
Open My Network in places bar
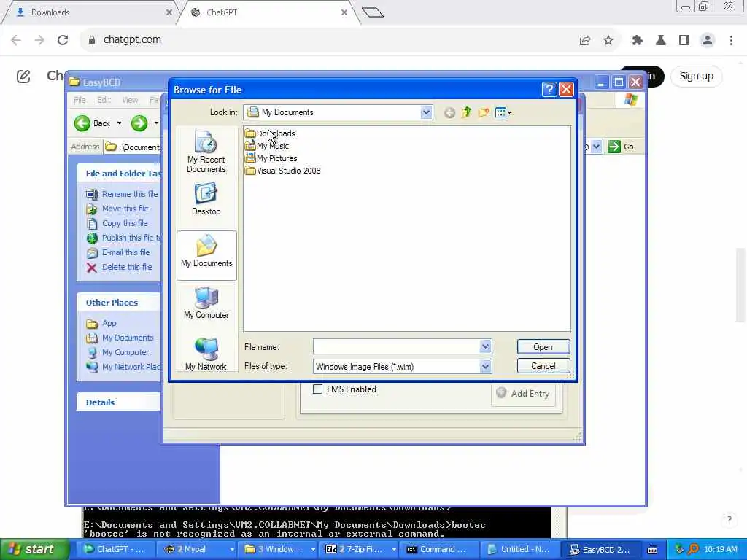[x=206, y=354]
